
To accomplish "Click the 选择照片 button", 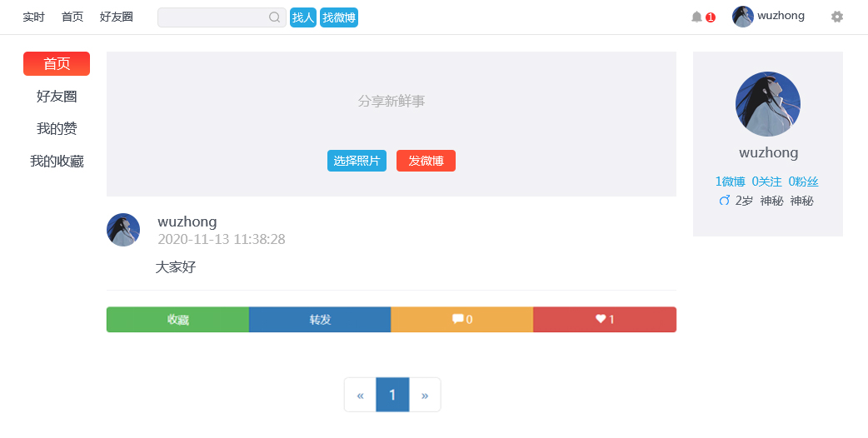I will click(357, 161).
